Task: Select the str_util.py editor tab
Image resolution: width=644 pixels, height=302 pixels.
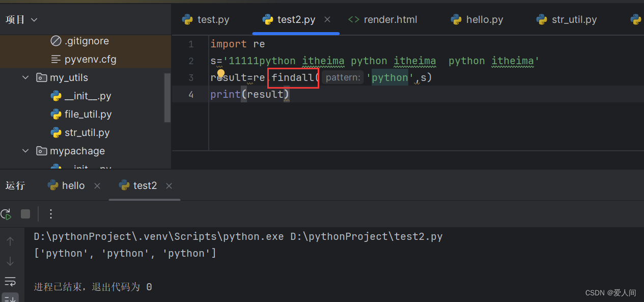Action: coord(573,19)
